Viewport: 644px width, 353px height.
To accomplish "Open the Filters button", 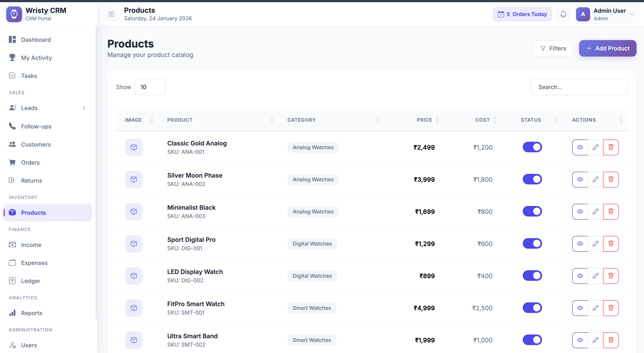I will [x=553, y=48].
